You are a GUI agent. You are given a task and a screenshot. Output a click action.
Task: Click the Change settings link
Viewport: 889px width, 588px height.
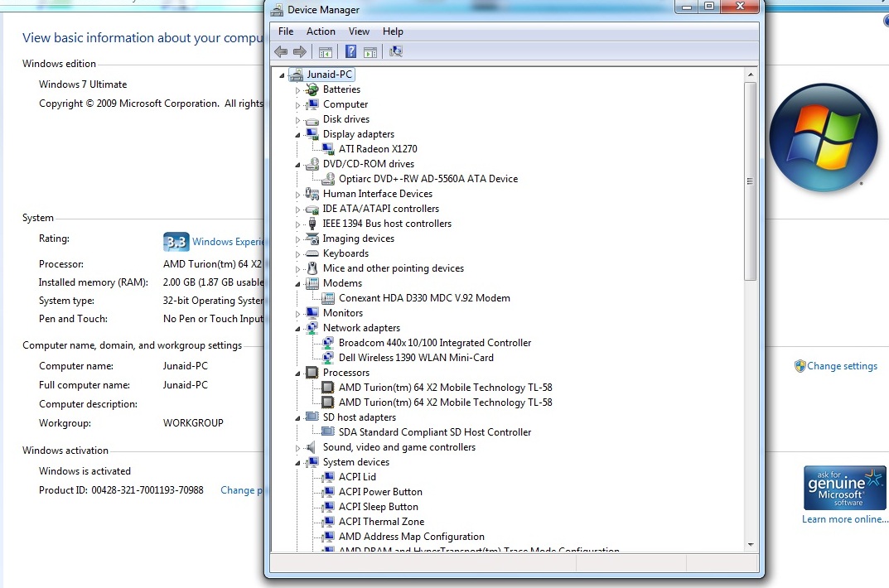[842, 366]
